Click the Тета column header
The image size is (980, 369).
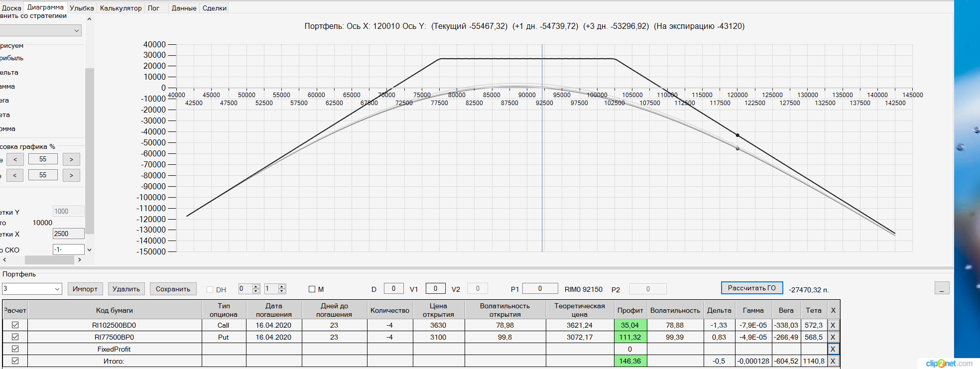pyautogui.click(x=814, y=310)
